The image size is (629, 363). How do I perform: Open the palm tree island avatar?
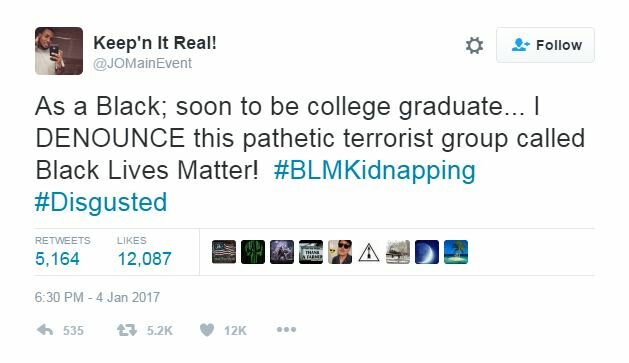[x=456, y=252]
